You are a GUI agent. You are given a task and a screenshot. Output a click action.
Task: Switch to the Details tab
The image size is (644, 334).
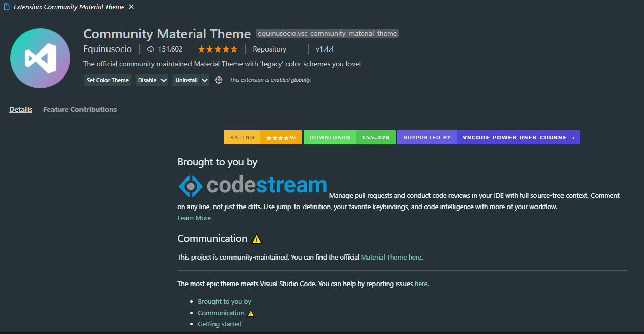tap(20, 109)
